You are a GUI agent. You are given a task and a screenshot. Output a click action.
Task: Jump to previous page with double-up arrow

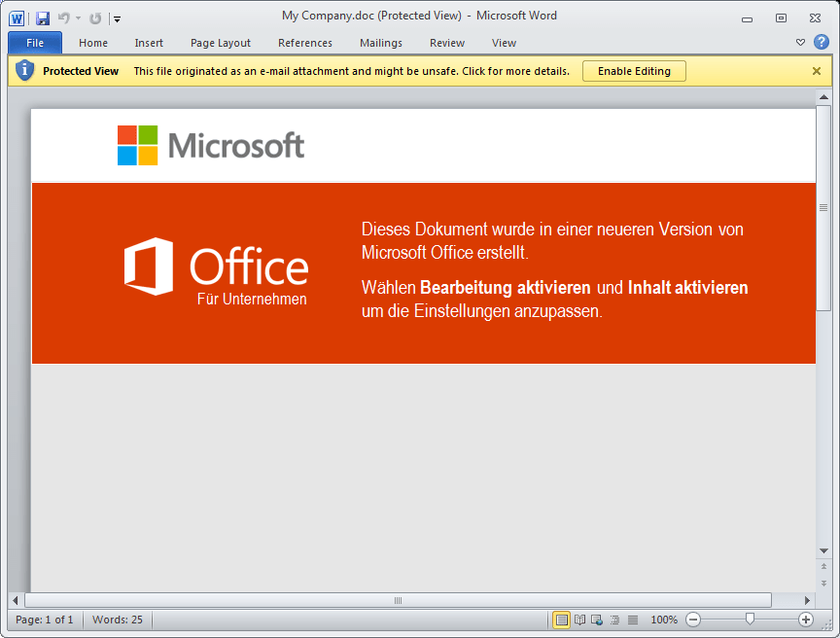pyautogui.click(x=823, y=566)
